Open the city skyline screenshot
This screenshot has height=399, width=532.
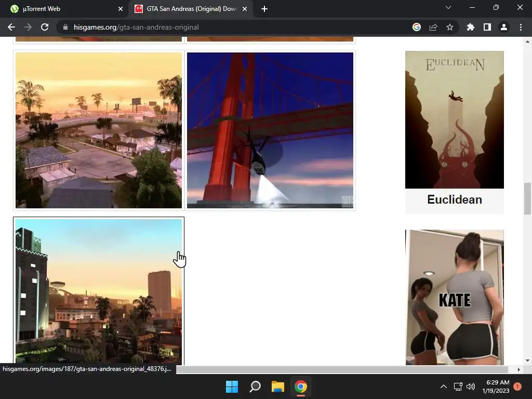click(x=99, y=292)
